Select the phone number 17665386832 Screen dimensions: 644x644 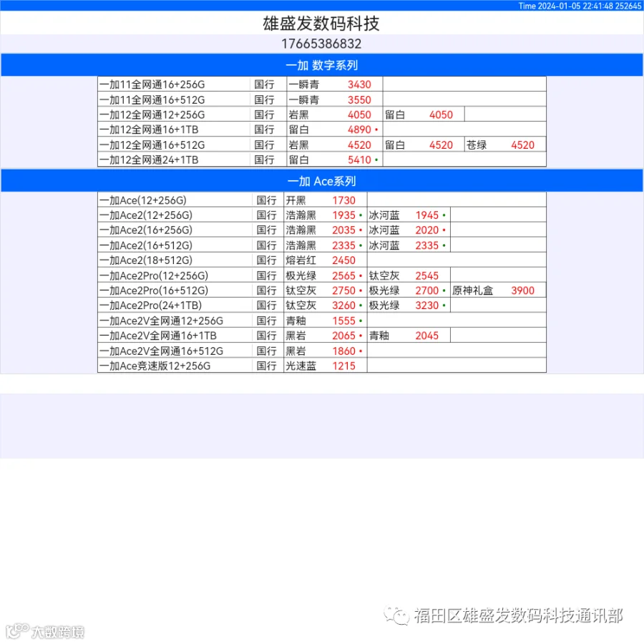(x=321, y=44)
